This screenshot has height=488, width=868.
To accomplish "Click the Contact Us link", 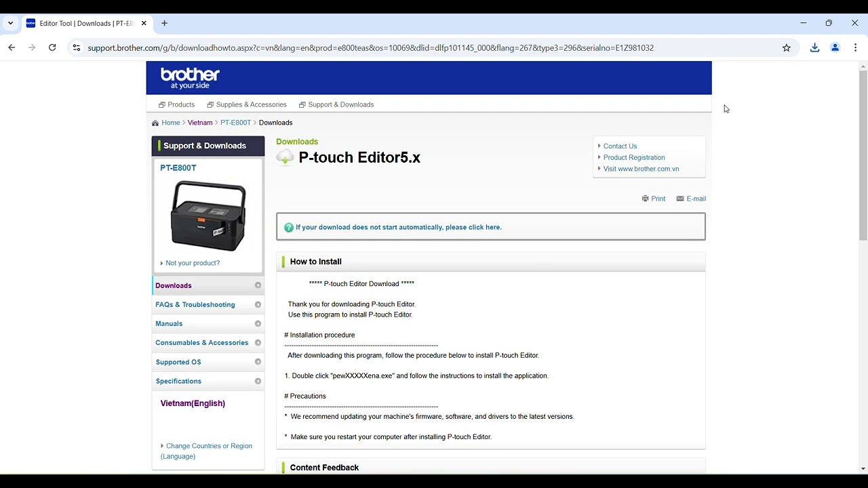I will (620, 146).
